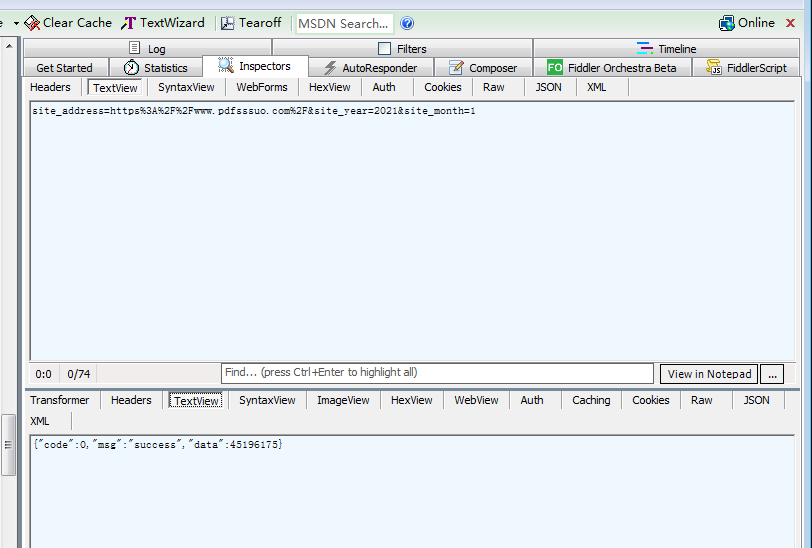Screen dimensions: 812x548
Task: Click the Tearoff toolbar icon
Action: click(227, 23)
